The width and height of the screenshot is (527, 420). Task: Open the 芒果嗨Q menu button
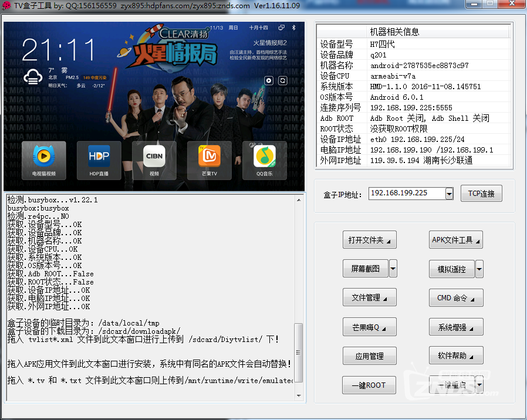369,327
